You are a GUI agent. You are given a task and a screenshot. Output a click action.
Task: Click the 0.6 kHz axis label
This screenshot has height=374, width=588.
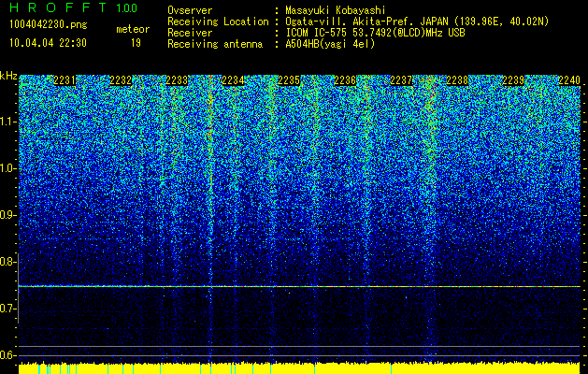tap(8, 355)
